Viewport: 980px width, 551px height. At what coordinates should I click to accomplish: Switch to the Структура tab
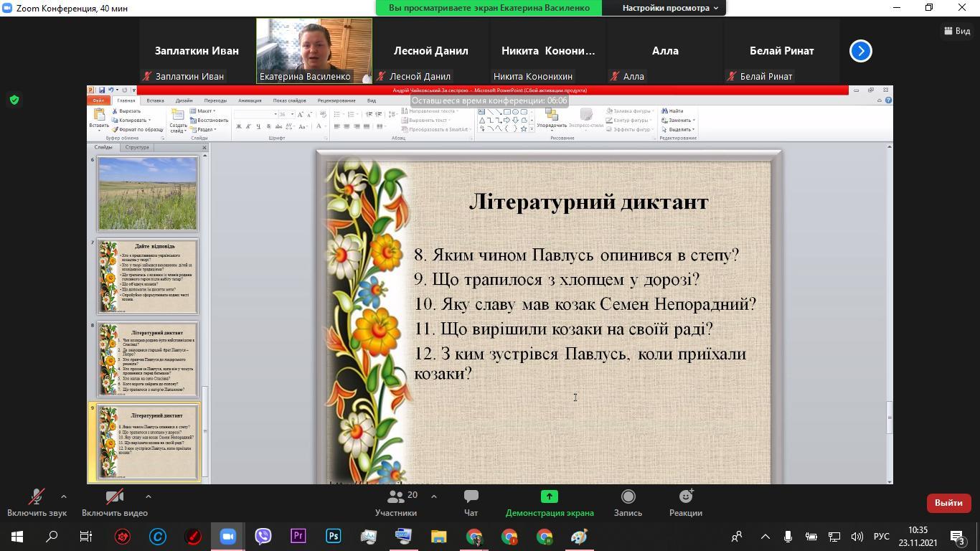137,147
